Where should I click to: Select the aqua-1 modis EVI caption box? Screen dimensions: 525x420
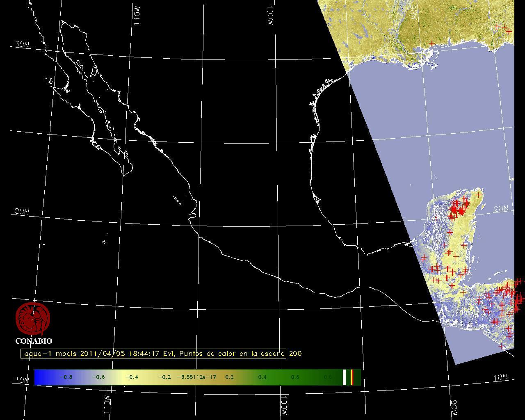[x=153, y=354]
